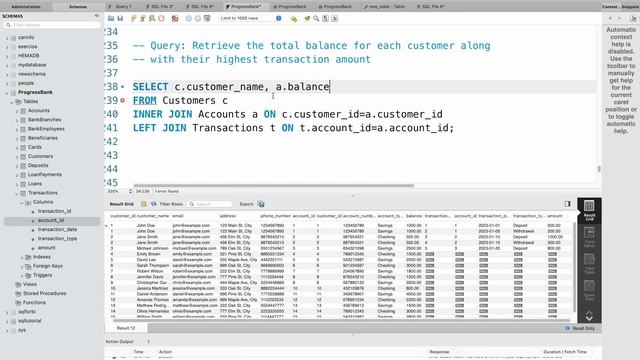
Task: Expand the Customers table
Action: pyautogui.click(x=17, y=157)
